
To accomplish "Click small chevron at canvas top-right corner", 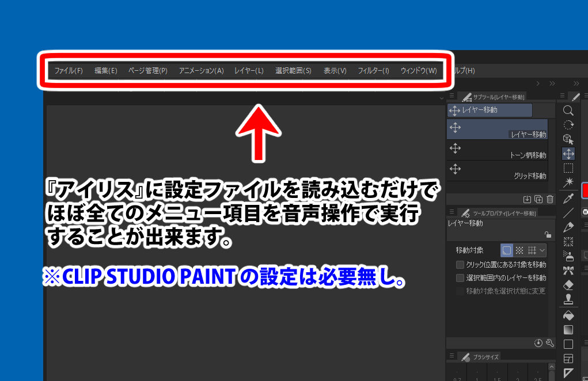I will pyautogui.click(x=441, y=98).
